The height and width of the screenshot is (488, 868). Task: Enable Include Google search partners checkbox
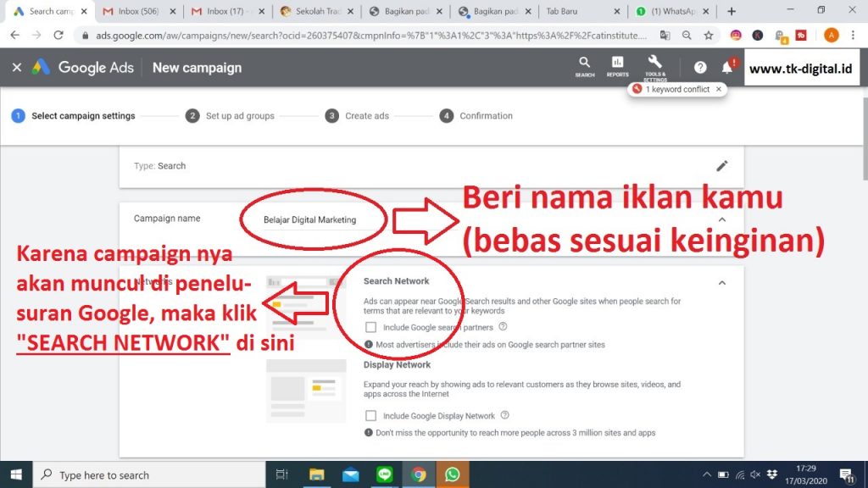pos(370,327)
